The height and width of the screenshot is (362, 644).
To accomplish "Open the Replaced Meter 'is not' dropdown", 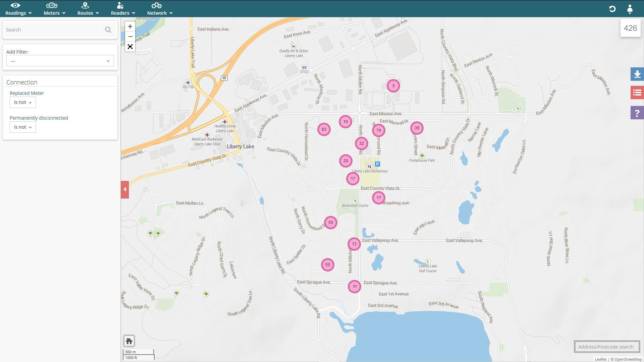I will [22, 102].
